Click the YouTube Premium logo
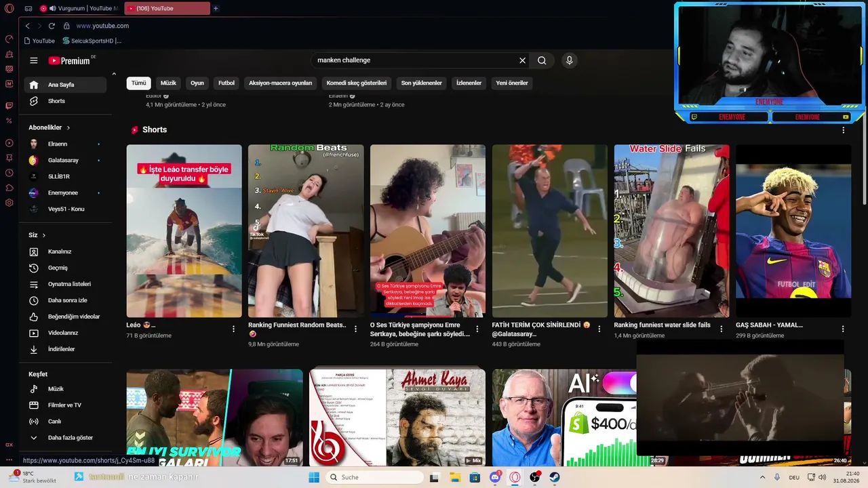This screenshot has width=868, height=488. [69, 60]
